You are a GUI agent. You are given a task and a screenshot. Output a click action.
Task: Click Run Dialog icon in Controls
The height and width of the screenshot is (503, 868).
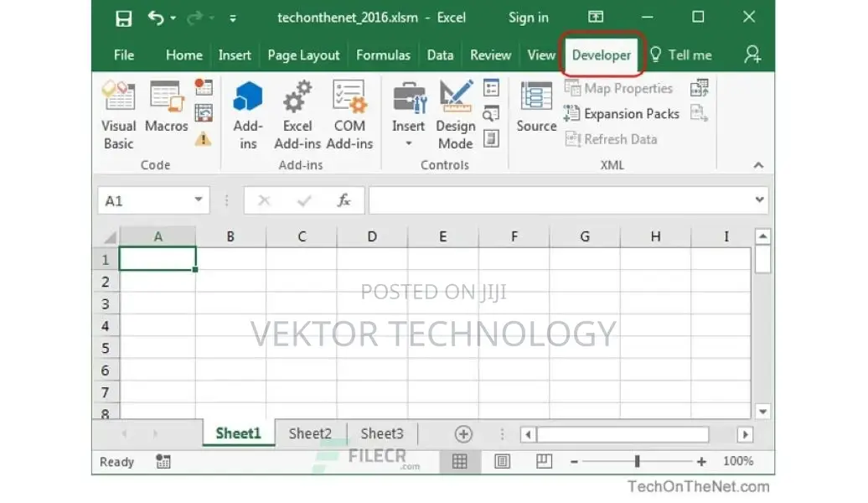(x=491, y=138)
